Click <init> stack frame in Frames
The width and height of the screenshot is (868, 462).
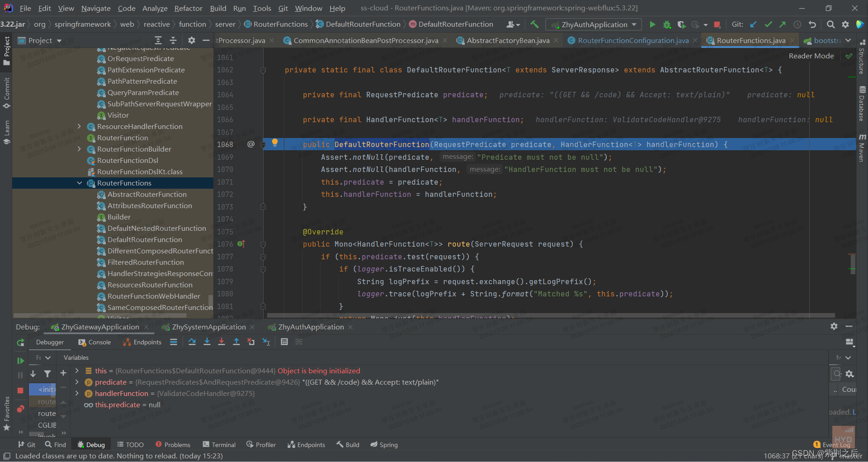coord(43,389)
